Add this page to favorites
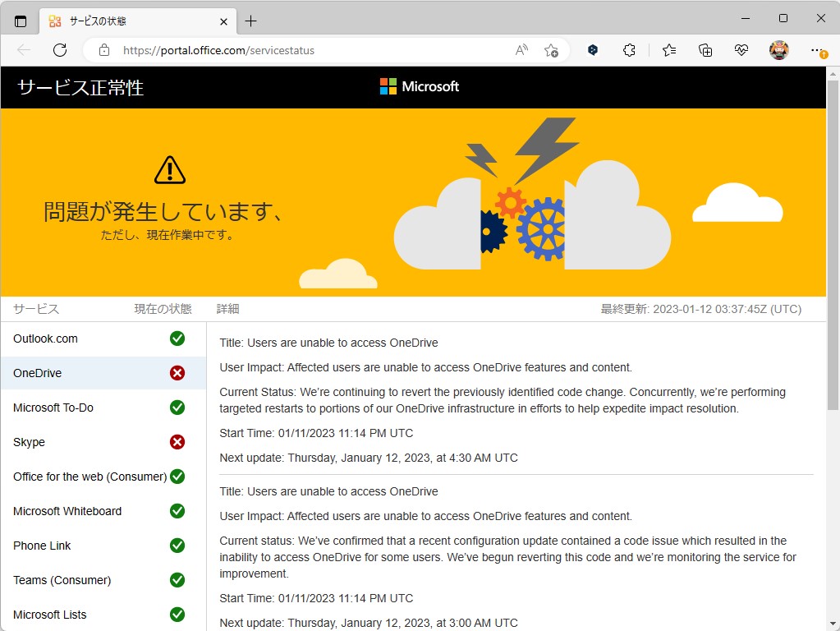This screenshot has width=840, height=631. (x=551, y=50)
